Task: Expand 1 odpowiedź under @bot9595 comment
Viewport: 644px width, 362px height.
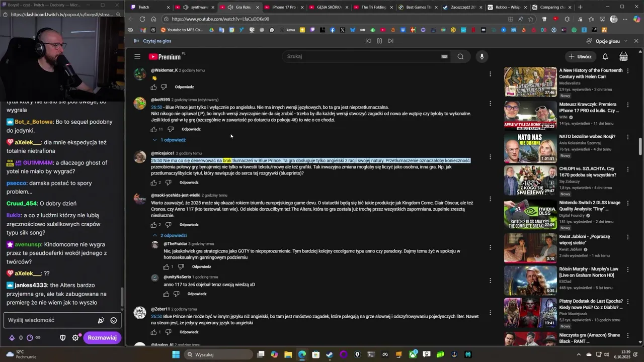Action: pyautogui.click(x=169, y=140)
